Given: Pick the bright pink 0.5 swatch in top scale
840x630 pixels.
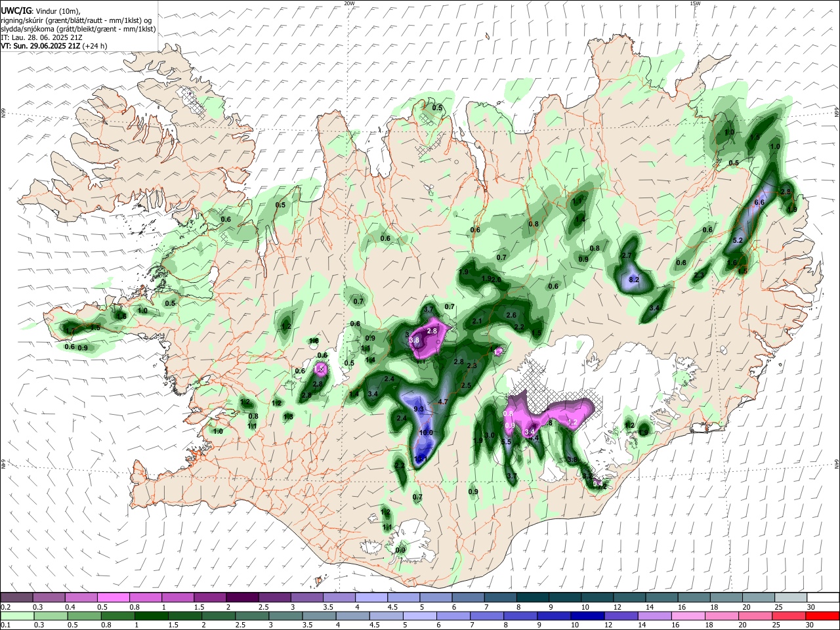Looking at the screenshot, I should tap(113, 597).
